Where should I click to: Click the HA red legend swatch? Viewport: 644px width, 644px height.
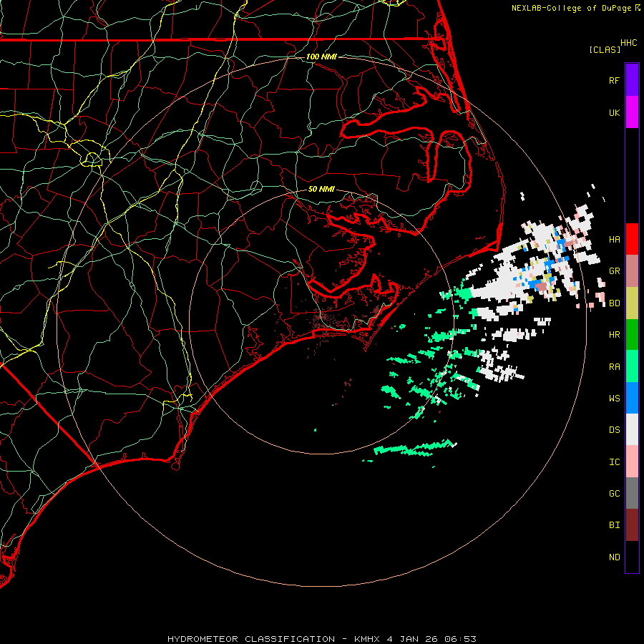pos(632,239)
